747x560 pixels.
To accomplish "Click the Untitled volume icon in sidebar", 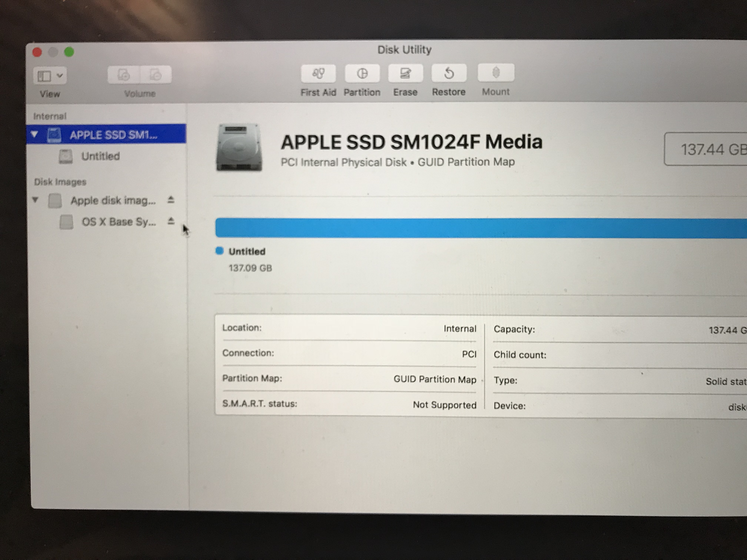I will click(x=66, y=157).
